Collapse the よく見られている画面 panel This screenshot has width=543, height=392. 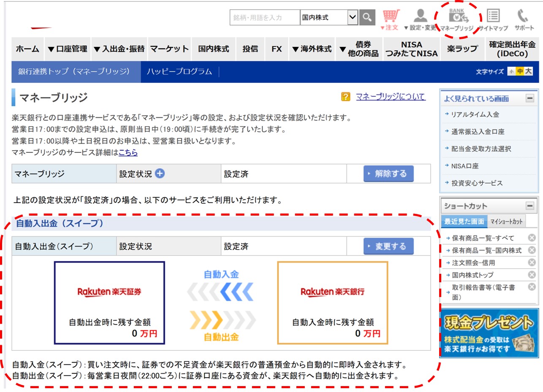tap(530, 98)
